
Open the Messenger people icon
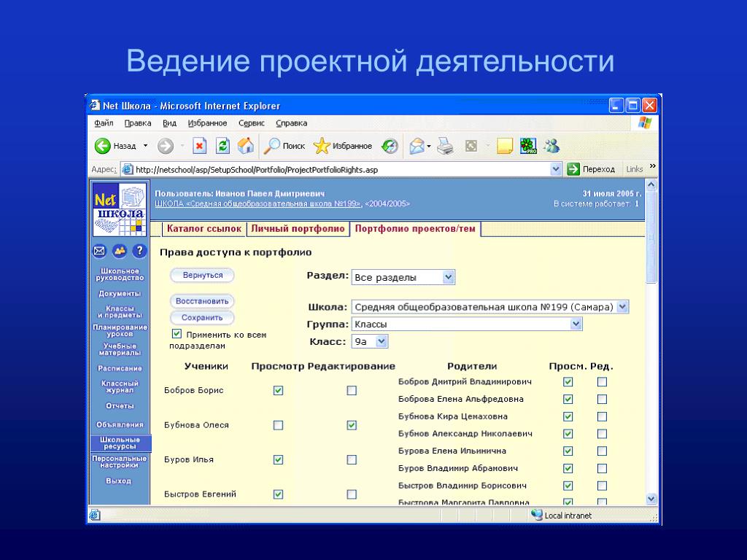(x=551, y=146)
